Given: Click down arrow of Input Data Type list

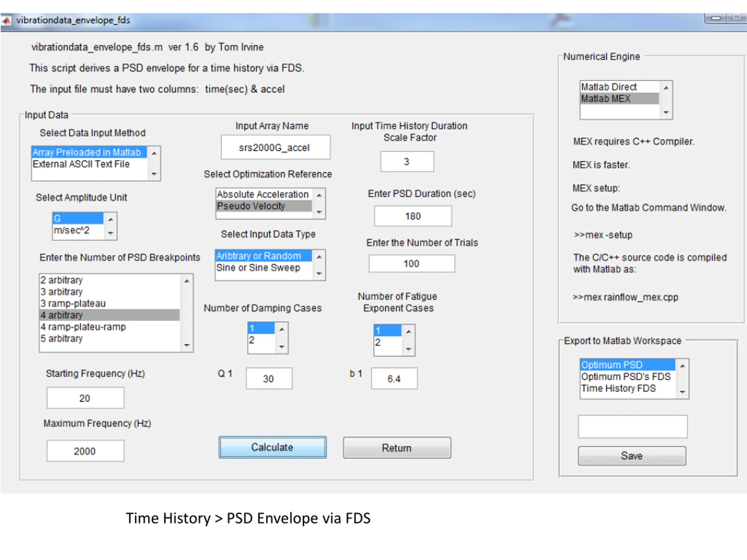Looking at the screenshot, I should pos(319,273).
